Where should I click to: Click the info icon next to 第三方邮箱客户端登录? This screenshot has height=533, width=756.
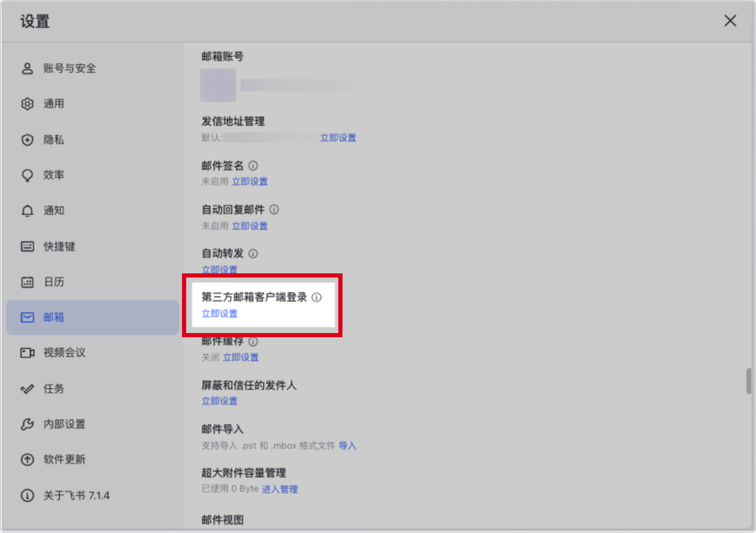pos(317,297)
